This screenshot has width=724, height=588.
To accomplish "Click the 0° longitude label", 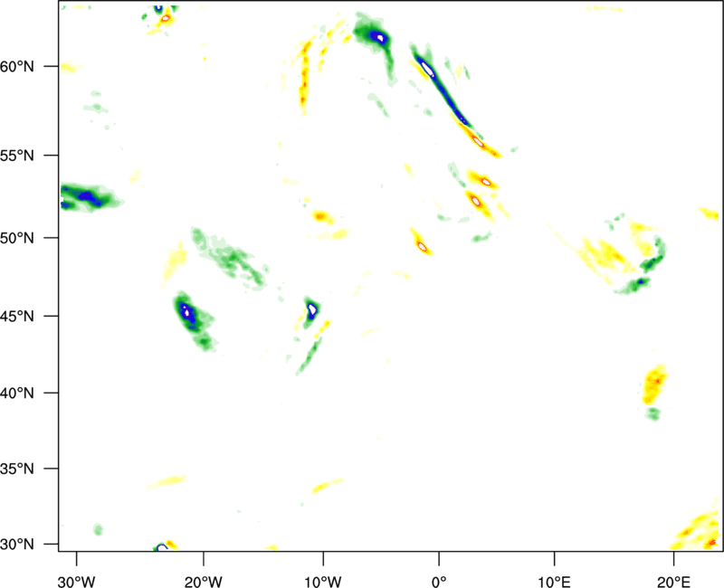I will 439,582.
